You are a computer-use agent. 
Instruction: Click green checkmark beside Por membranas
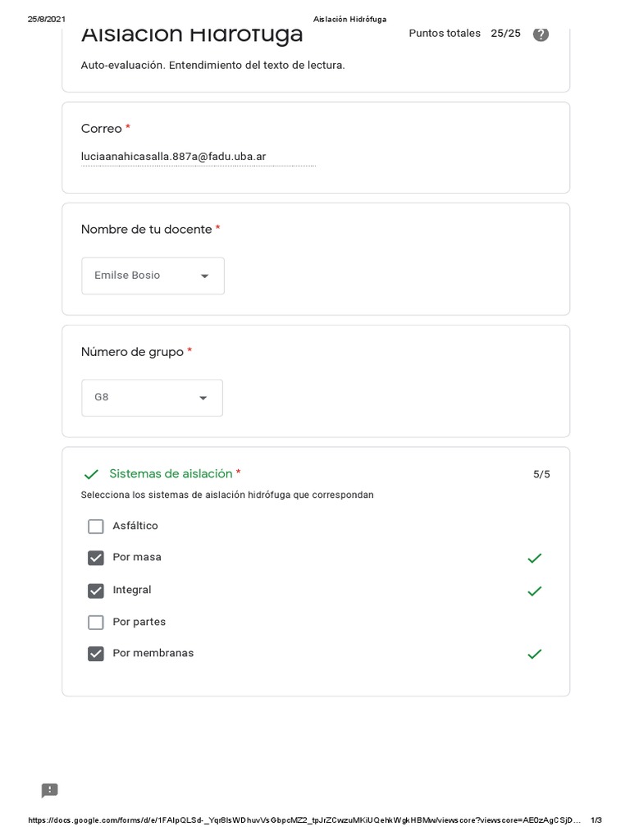(x=535, y=654)
